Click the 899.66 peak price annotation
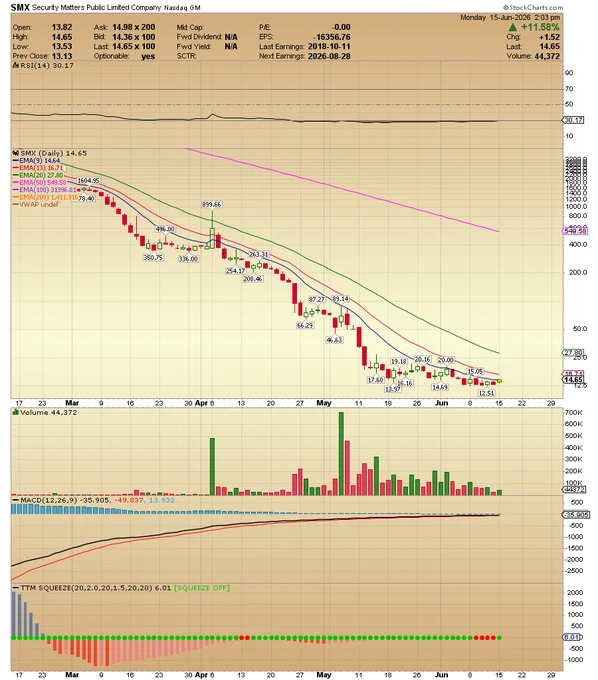598x680 pixels. coord(212,204)
